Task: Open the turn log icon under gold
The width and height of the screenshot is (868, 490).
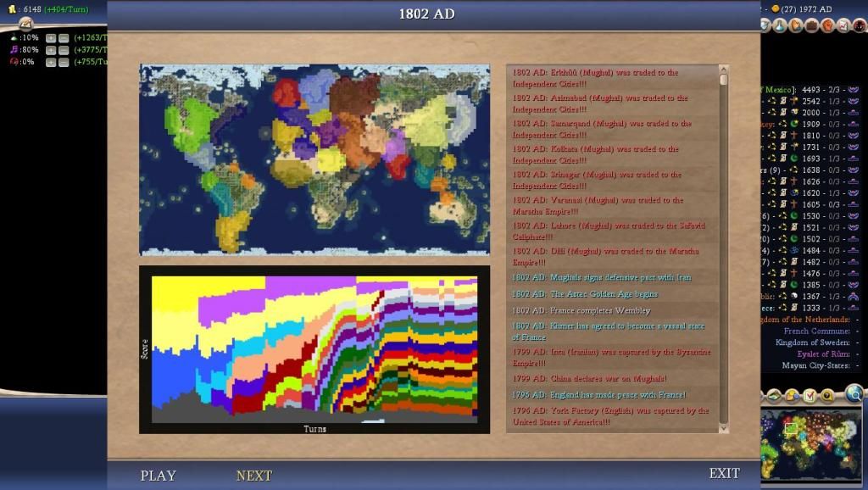Action: click(x=25, y=23)
